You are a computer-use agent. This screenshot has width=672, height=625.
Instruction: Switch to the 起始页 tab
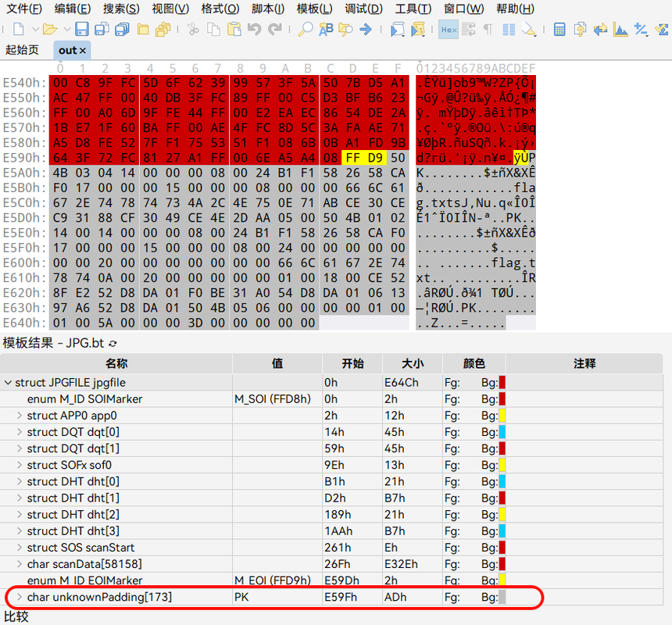[x=22, y=50]
